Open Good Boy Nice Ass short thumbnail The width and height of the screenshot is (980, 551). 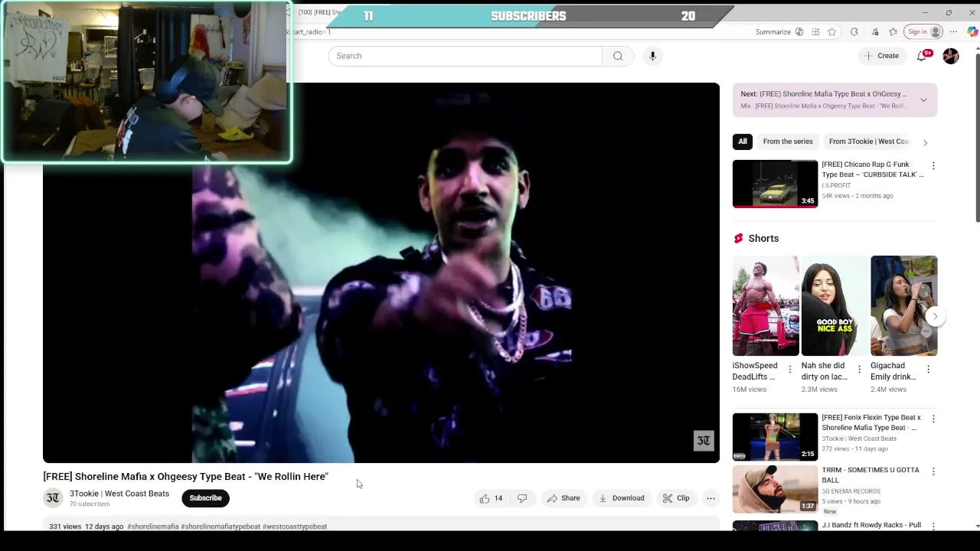(835, 306)
